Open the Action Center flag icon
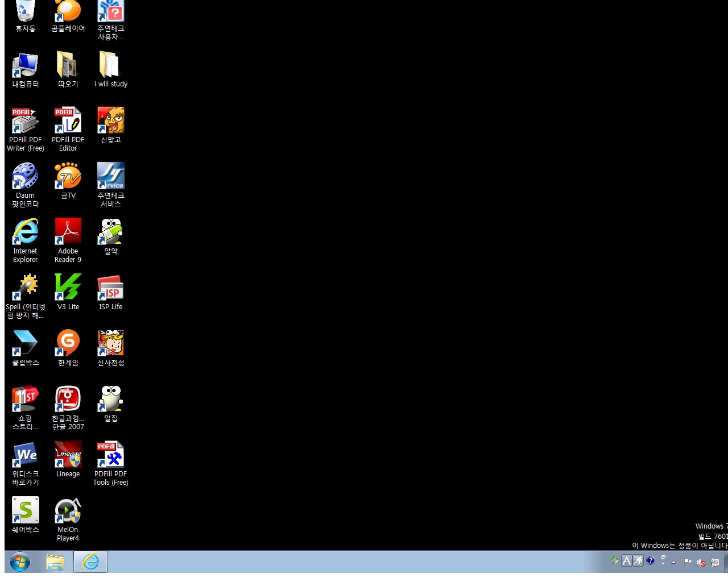 (687, 562)
